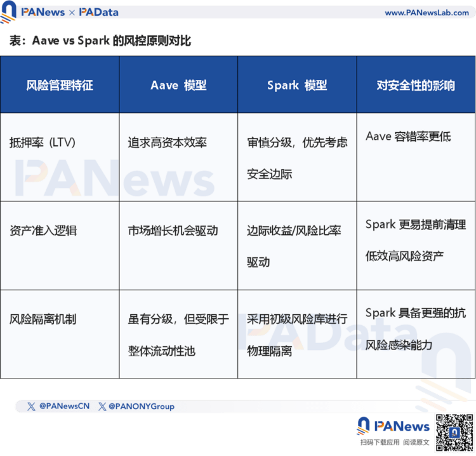Click the 抵押率 (LTV) row label
The image size is (476, 456).
[43, 143]
